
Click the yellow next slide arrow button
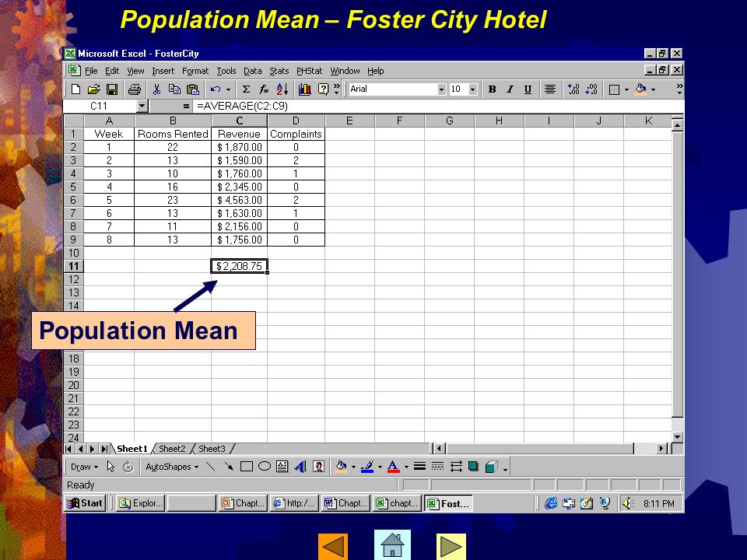451,546
